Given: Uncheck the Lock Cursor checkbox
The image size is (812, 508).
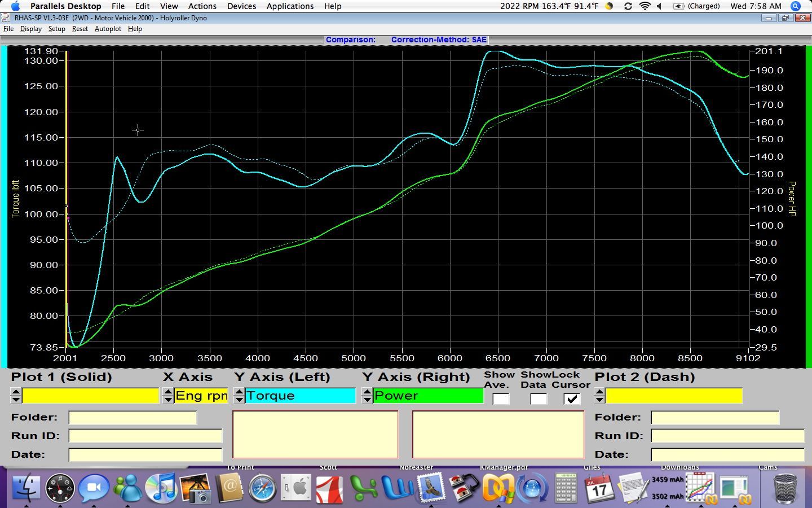Looking at the screenshot, I should pos(572,399).
